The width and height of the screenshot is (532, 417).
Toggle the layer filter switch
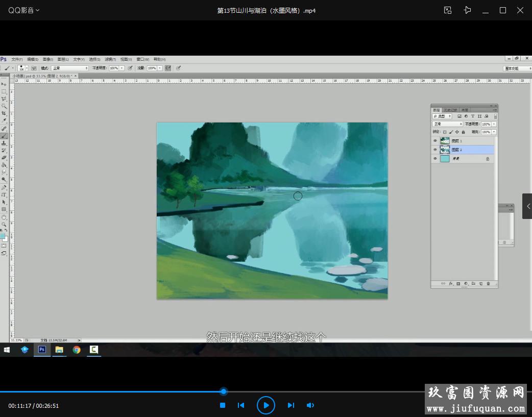click(495, 116)
